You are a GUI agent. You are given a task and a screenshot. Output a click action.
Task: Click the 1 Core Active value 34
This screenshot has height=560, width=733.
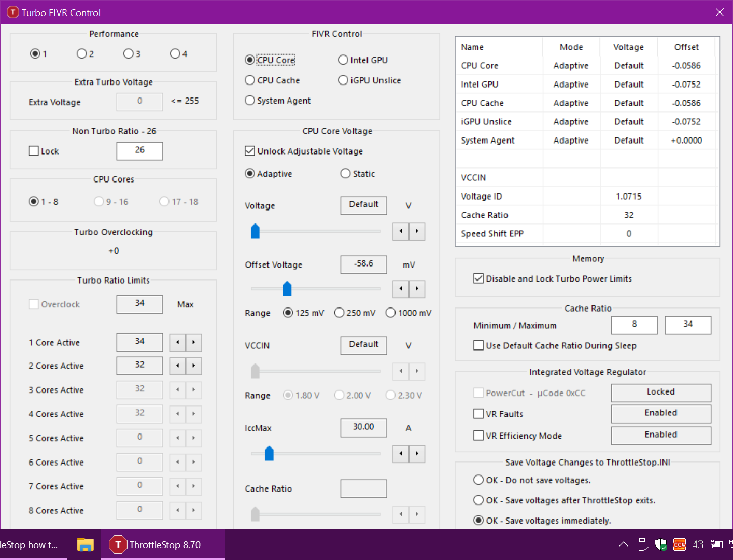[139, 342]
